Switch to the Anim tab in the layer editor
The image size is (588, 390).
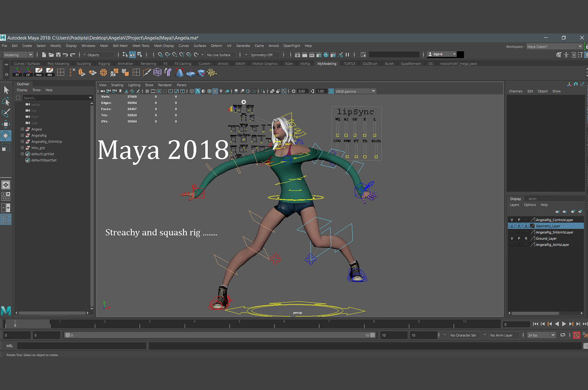pyautogui.click(x=533, y=199)
